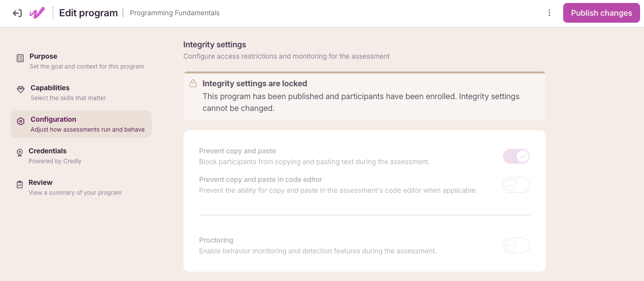Select the Credentials section
The image size is (644, 281).
tap(81, 156)
